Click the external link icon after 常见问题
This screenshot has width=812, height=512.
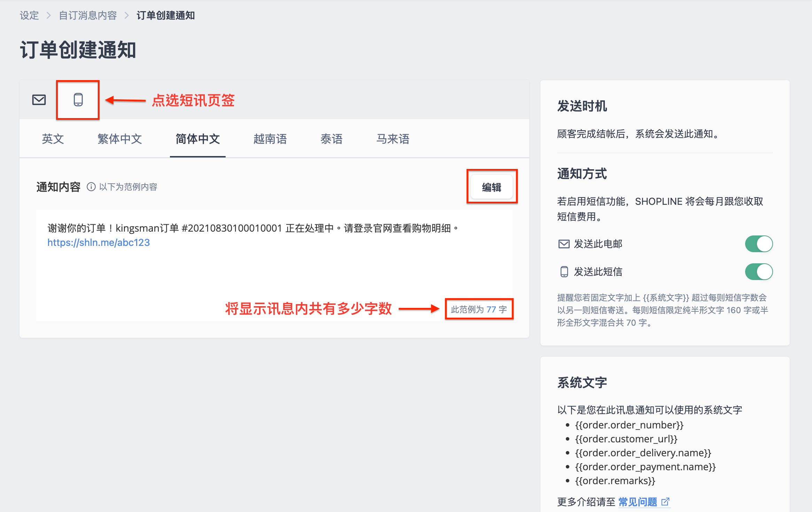pyautogui.click(x=665, y=502)
